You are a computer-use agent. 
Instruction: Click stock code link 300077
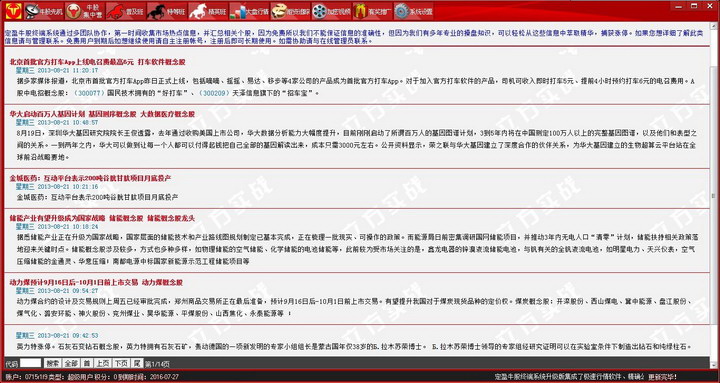(89, 93)
